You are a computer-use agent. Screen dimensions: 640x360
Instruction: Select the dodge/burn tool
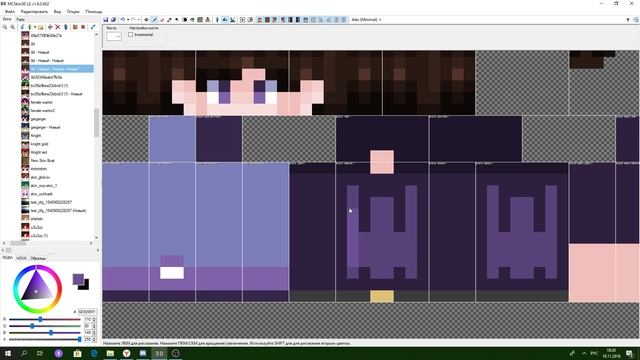[x=177, y=20]
